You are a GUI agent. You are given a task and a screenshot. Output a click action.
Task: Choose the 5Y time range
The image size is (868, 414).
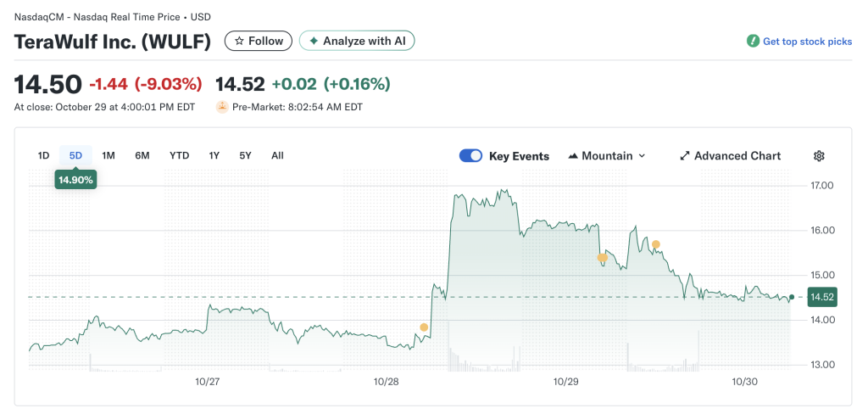245,155
